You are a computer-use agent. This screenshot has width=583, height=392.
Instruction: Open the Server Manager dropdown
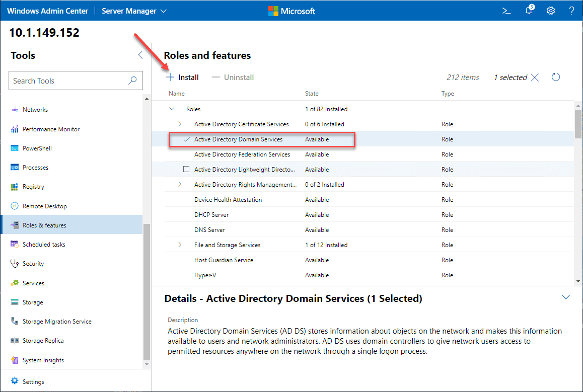click(134, 11)
